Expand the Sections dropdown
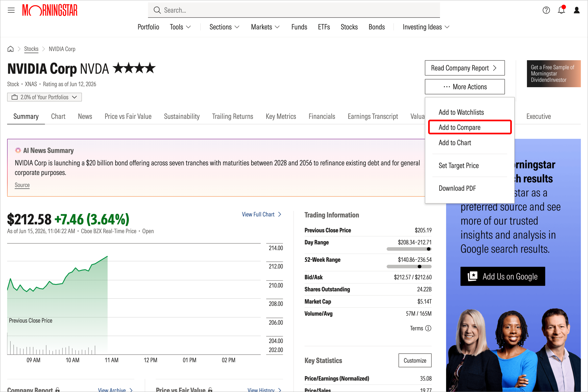Viewport: 588px width, 392px height. click(x=224, y=27)
